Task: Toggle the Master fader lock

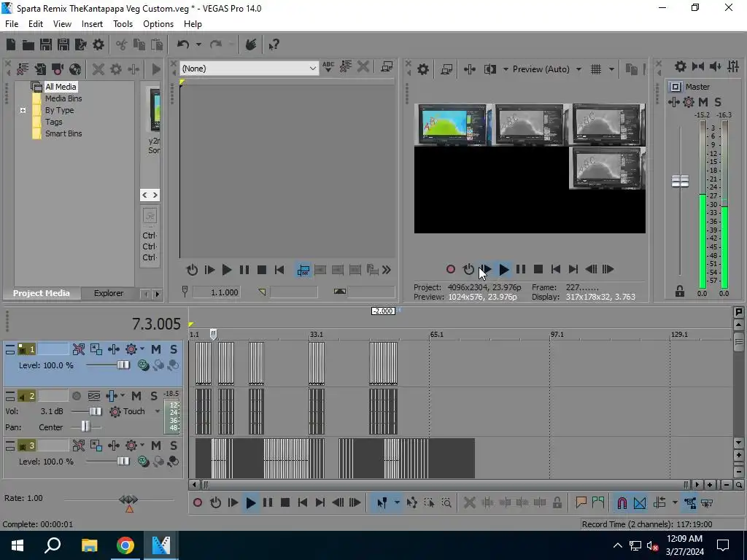Action: pos(680,292)
